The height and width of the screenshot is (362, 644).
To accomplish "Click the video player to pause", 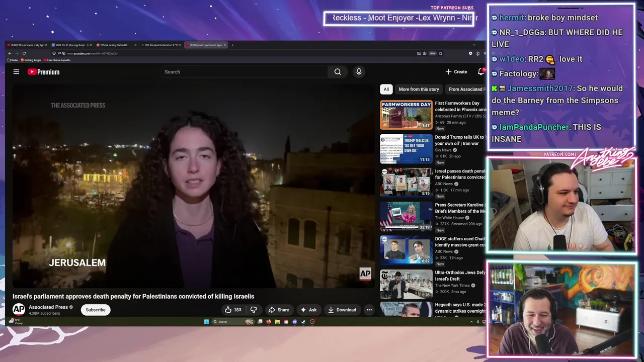I will click(x=194, y=186).
